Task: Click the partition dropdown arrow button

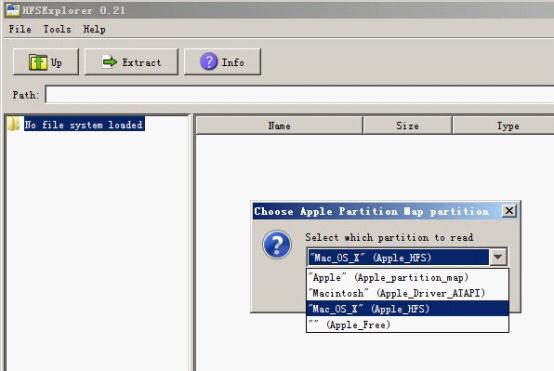Action: (x=498, y=257)
